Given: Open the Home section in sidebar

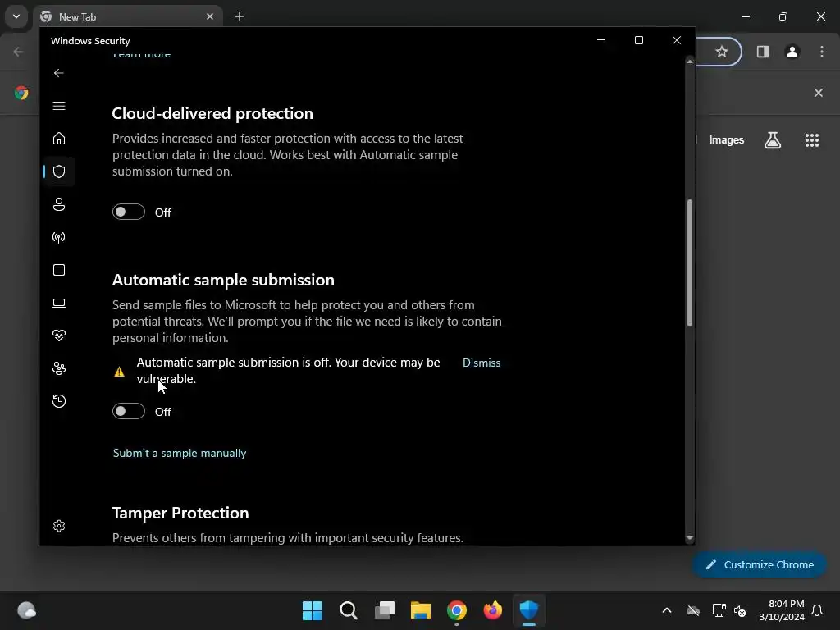Looking at the screenshot, I should (x=59, y=139).
